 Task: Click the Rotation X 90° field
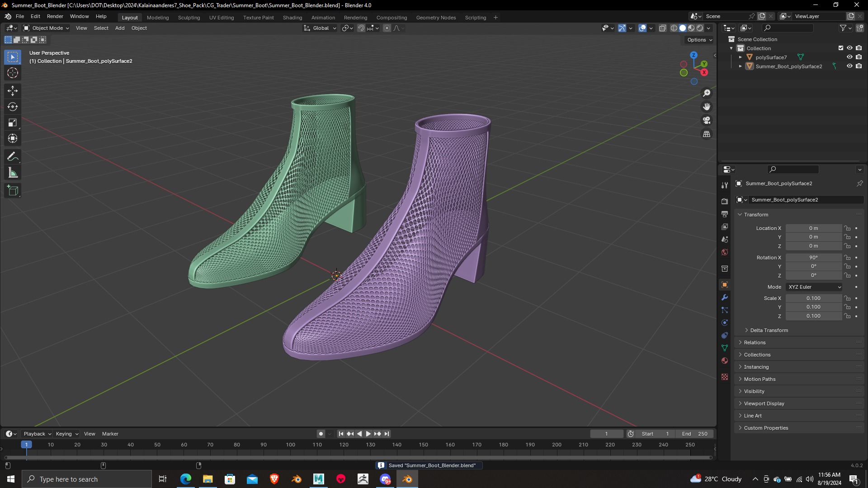pyautogui.click(x=813, y=258)
